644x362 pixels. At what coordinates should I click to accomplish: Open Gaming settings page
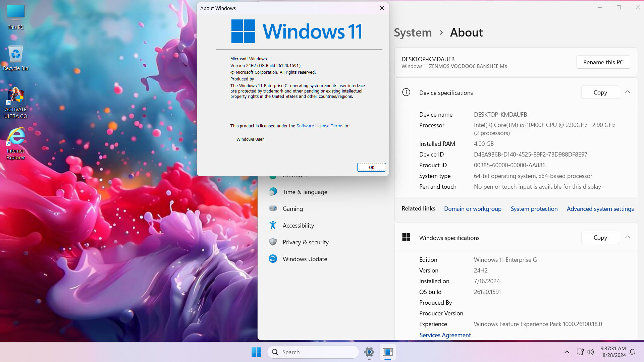click(292, 208)
